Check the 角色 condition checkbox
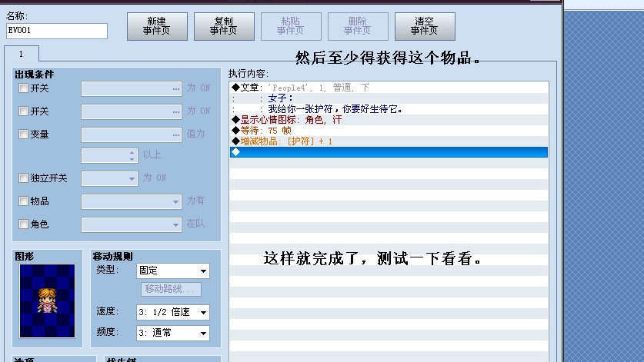 click(23, 224)
